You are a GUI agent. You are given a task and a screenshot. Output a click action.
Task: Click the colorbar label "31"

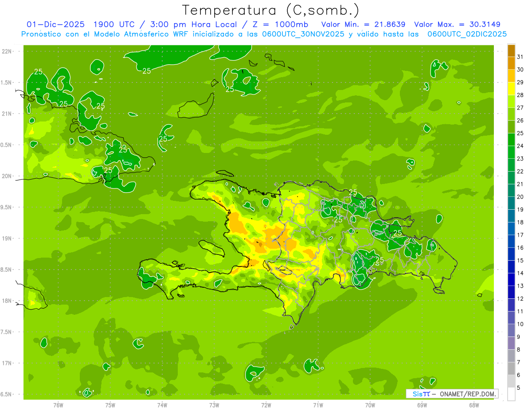click(520, 56)
